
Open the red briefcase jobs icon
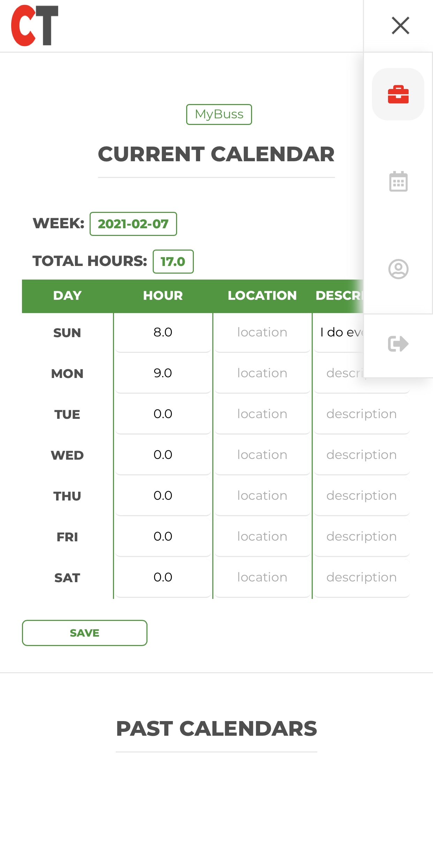398,94
